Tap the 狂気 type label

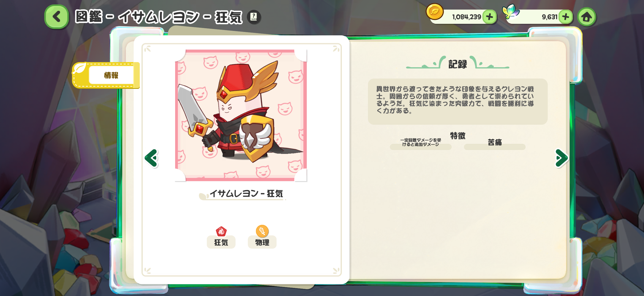click(221, 242)
